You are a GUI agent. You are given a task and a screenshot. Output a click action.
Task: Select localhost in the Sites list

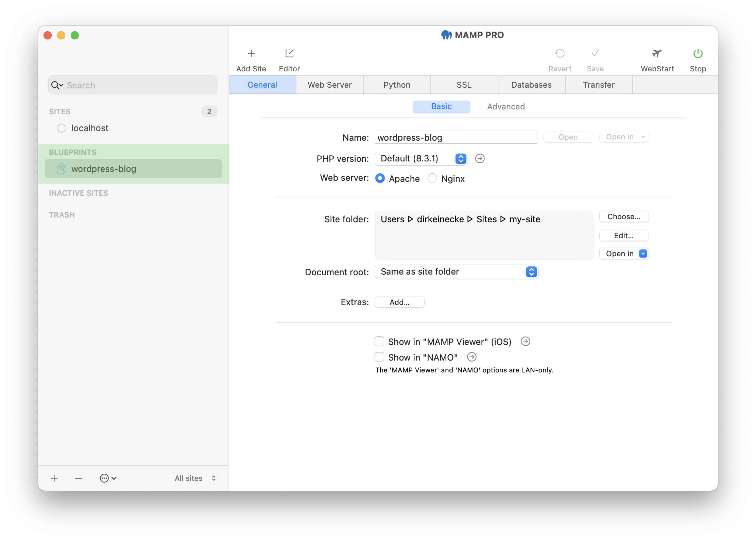[x=133, y=128]
